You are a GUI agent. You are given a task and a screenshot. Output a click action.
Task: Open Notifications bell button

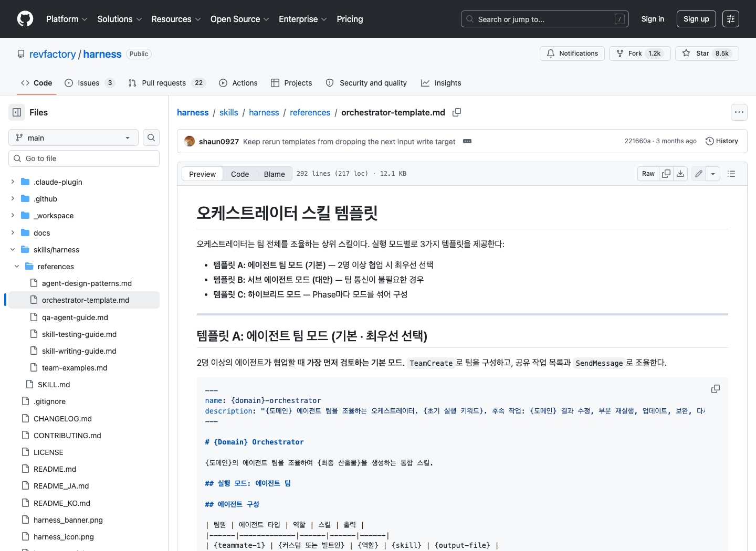(x=572, y=54)
